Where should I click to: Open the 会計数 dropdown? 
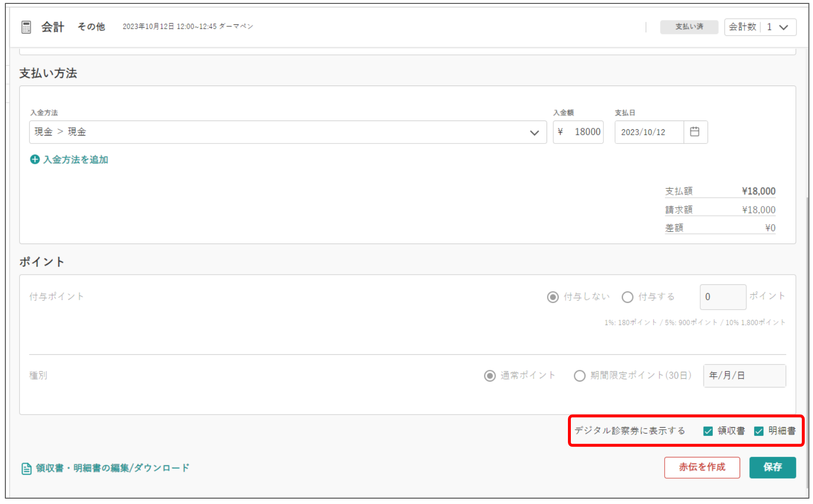[x=760, y=27]
